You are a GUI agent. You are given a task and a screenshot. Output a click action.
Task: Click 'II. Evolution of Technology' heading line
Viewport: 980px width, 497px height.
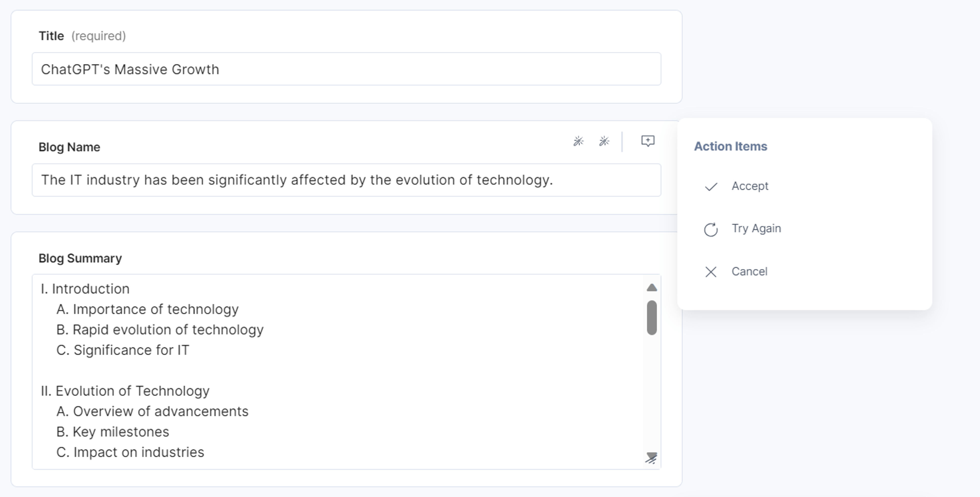125,391
